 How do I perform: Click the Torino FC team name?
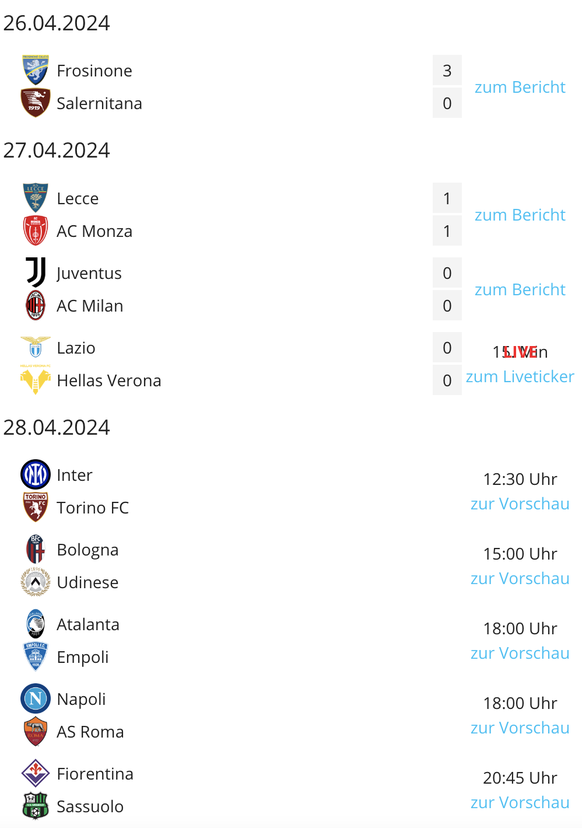pos(92,507)
